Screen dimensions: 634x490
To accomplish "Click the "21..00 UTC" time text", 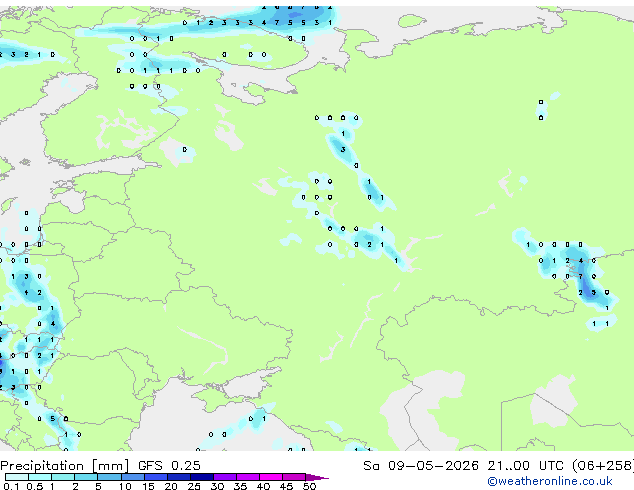I will tap(526, 466).
